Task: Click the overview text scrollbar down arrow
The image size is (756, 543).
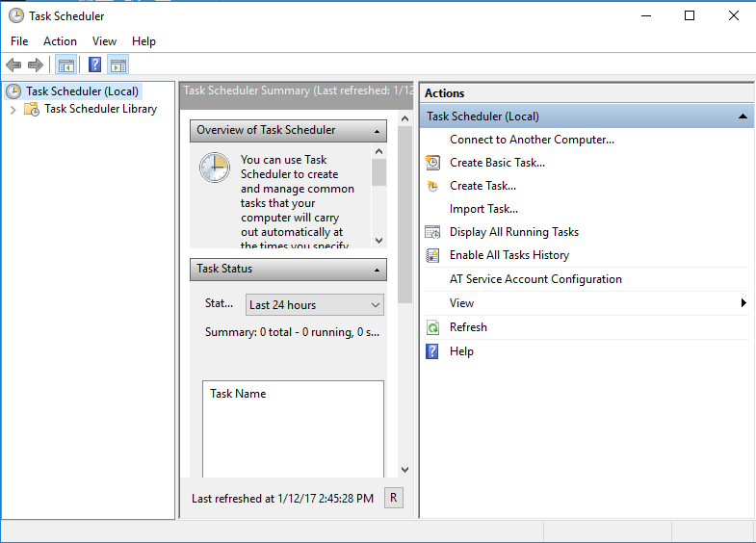Action: (x=378, y=240)
